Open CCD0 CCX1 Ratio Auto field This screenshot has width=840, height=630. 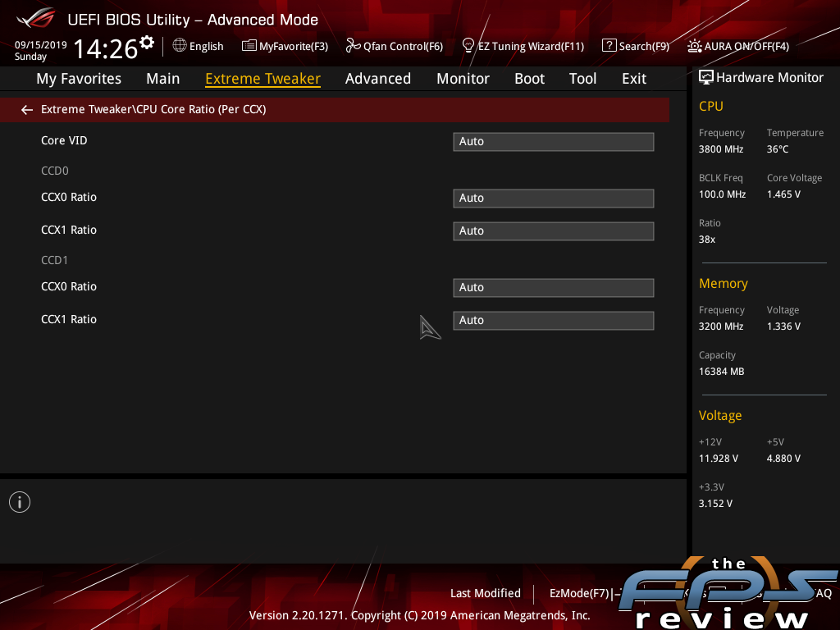(x=554, y=231)
